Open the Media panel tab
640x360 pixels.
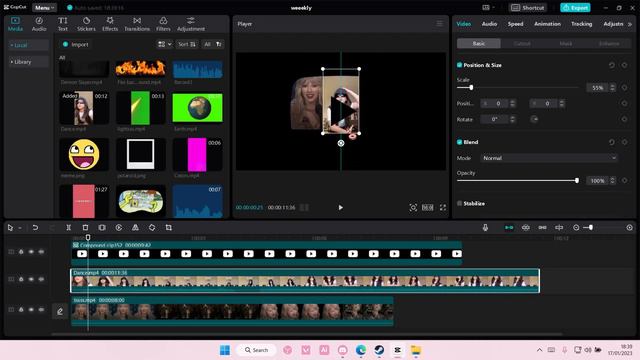(x=15, y=24)
